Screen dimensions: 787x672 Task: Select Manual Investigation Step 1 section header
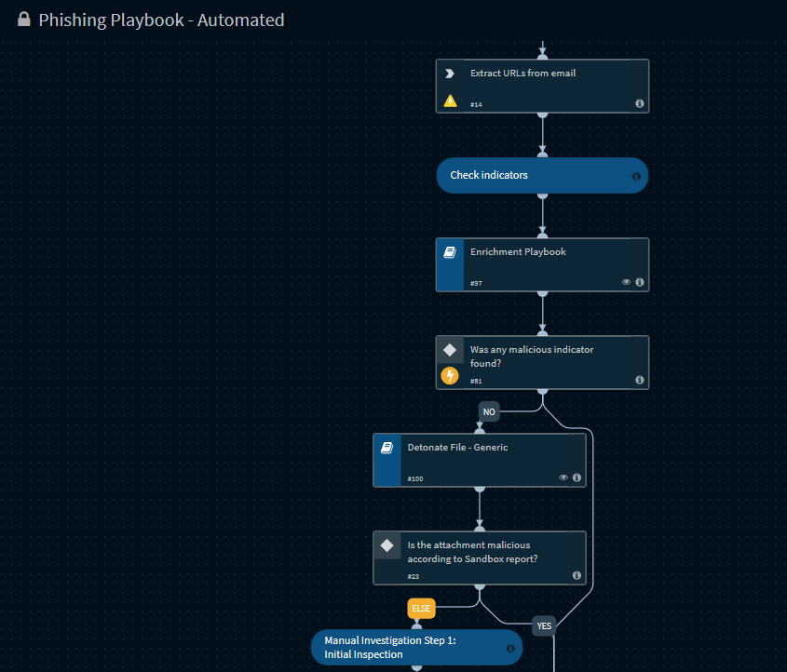416,648
